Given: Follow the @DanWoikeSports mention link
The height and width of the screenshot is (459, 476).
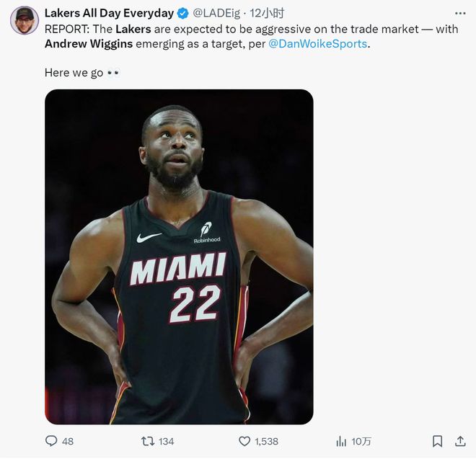Looking at the screenshot, I should pyautogui.click(x=317, y=44).
